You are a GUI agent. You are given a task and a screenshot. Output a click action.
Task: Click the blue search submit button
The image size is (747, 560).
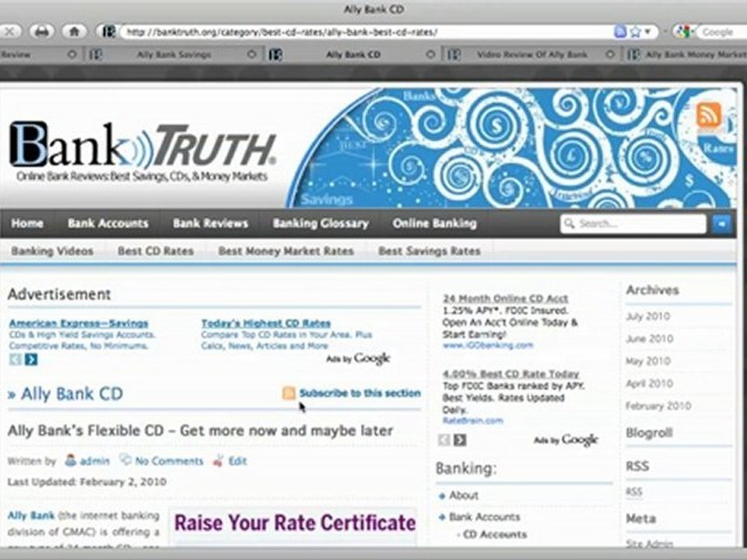[x=721, y=223]
